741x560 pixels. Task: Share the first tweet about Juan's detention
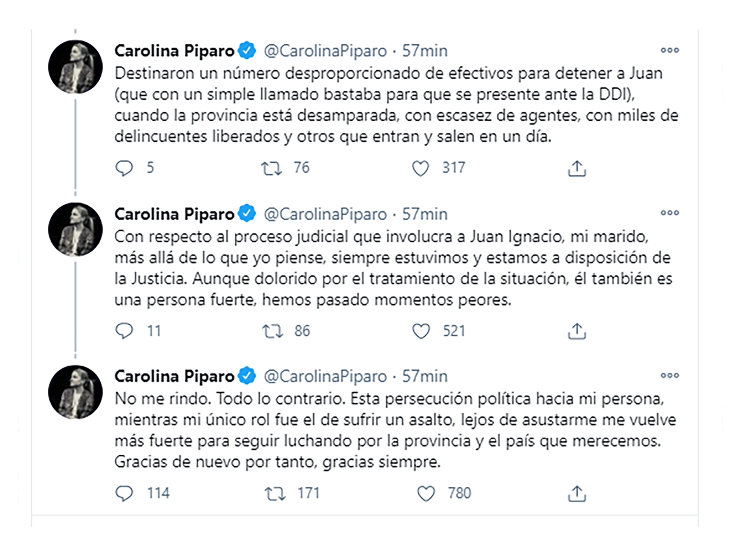pyautogui.click(x=577, y=169)
